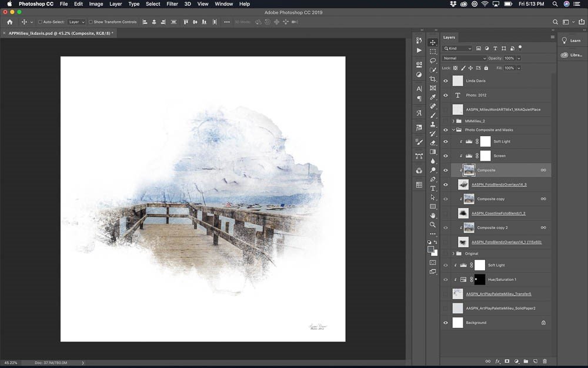Expand the Original group
588x368 pixels.
(453, 253)
